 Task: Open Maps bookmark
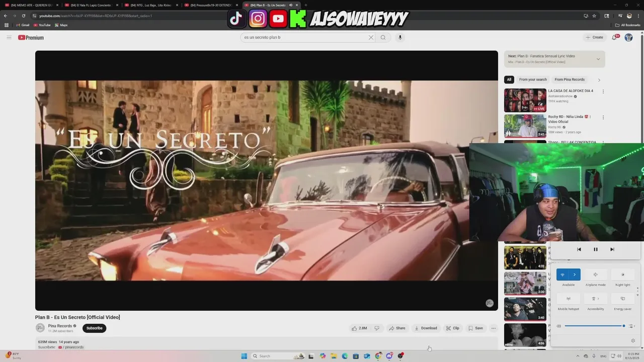(x=61, y=25)
